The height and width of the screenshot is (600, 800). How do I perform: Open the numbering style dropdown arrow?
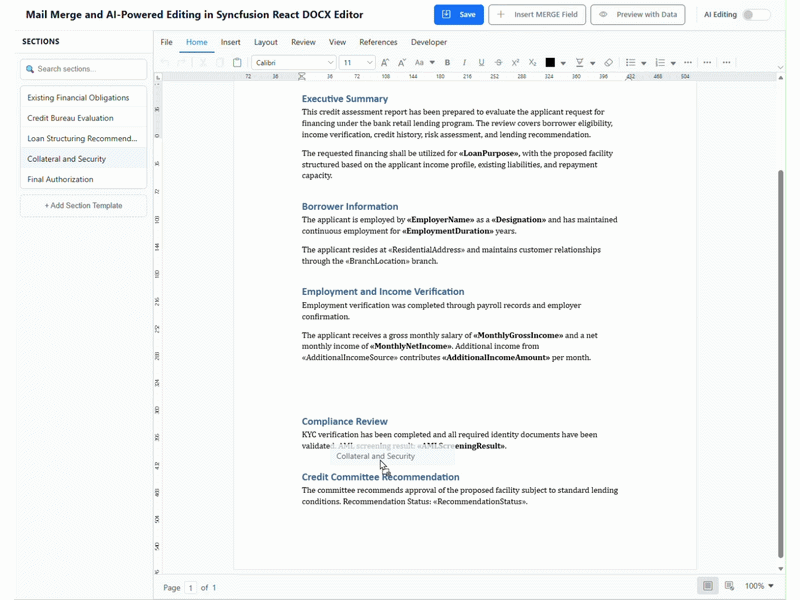click(673, 63)
